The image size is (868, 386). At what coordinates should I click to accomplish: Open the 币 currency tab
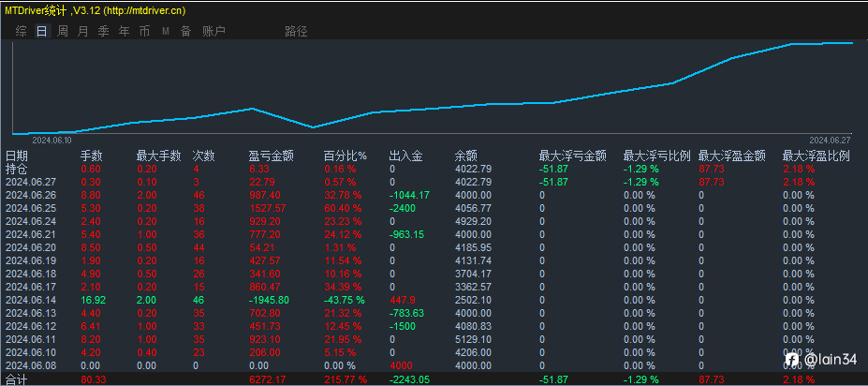pyautogui.click(x=144, y=32)
